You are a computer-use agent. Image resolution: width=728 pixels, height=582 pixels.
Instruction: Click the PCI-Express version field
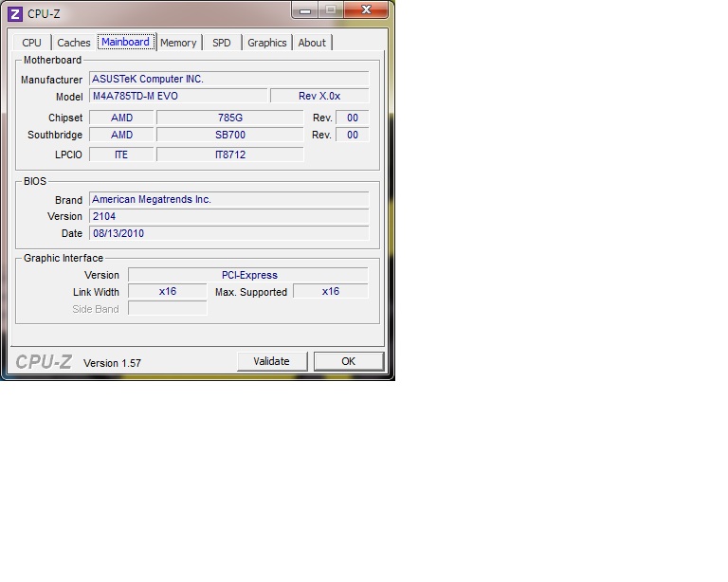click(248, 275)
